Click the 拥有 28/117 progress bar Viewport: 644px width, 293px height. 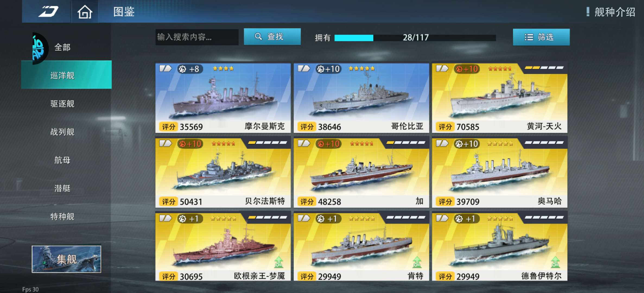pyautogui.click(x=415, y=37)
